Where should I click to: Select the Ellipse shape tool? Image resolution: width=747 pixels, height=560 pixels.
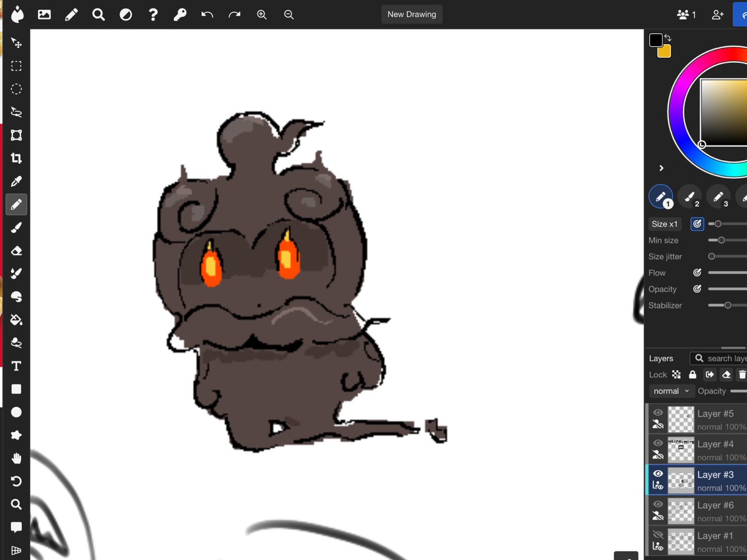click(16, 412)
